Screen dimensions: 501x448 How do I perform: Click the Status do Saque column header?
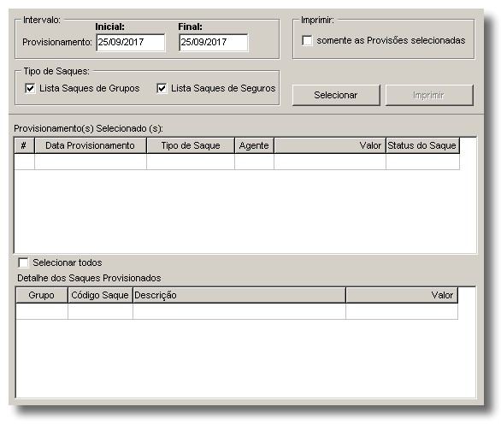(x=422, y=145)
